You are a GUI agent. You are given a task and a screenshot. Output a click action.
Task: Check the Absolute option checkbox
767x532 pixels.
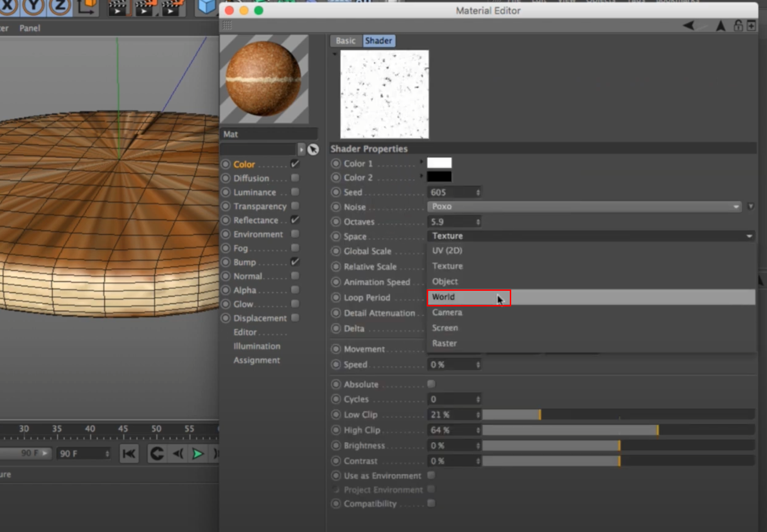pos(431,384)
